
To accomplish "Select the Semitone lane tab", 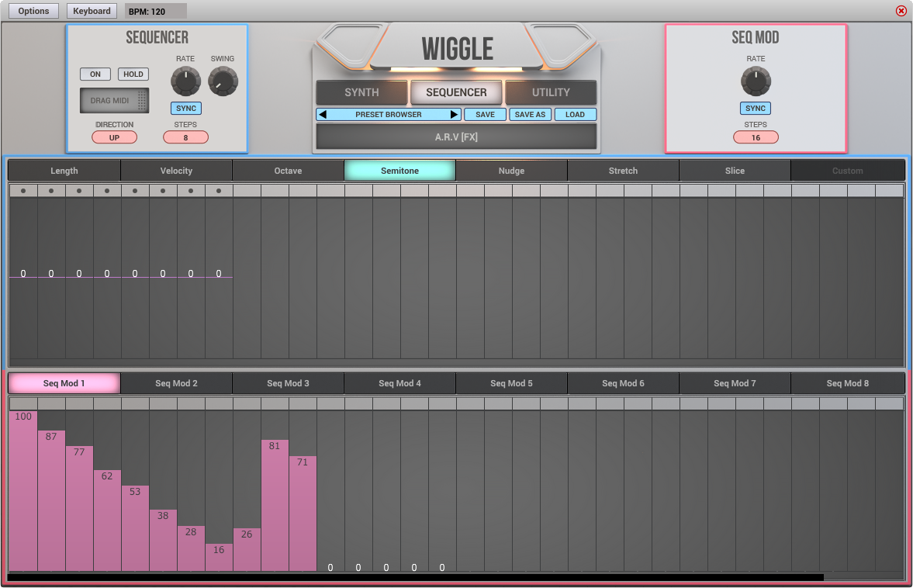I will coord(400,171).
